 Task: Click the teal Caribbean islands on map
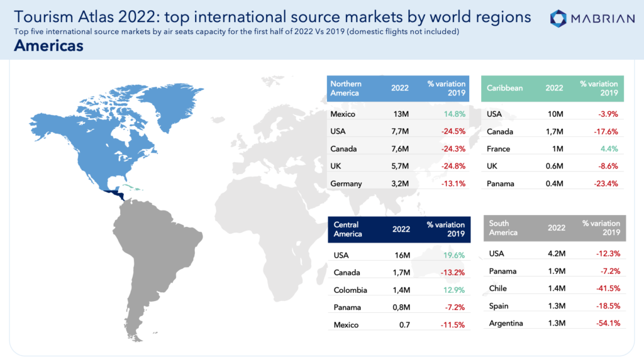131,187
